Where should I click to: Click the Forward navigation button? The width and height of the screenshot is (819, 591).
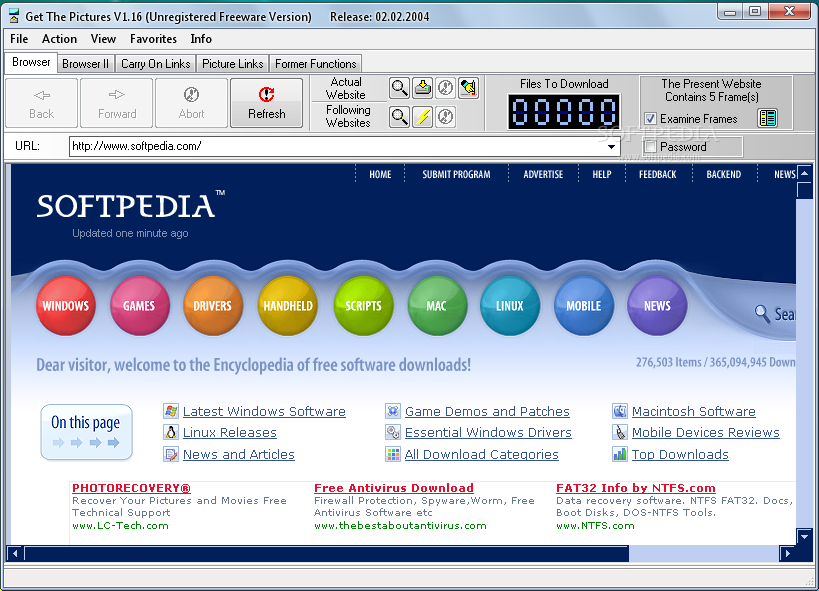(117, 103)
